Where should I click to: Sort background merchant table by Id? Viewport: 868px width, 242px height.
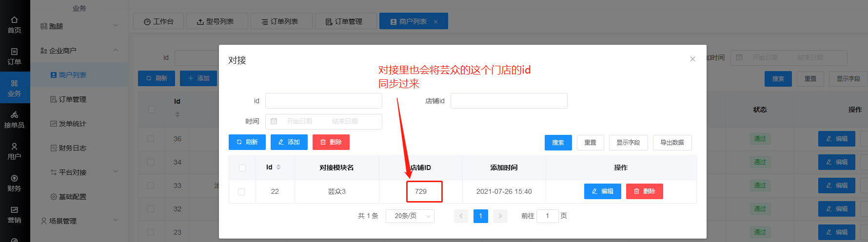(178, 114)
